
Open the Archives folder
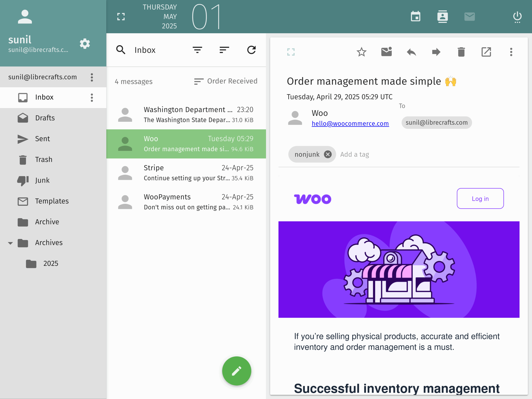(x=53, y=243)
